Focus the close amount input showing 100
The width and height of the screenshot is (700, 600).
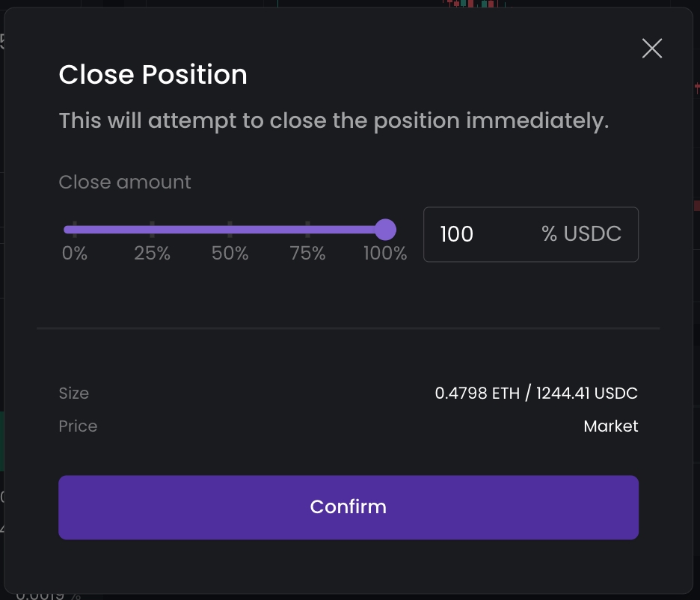click(x=479, y=234)
